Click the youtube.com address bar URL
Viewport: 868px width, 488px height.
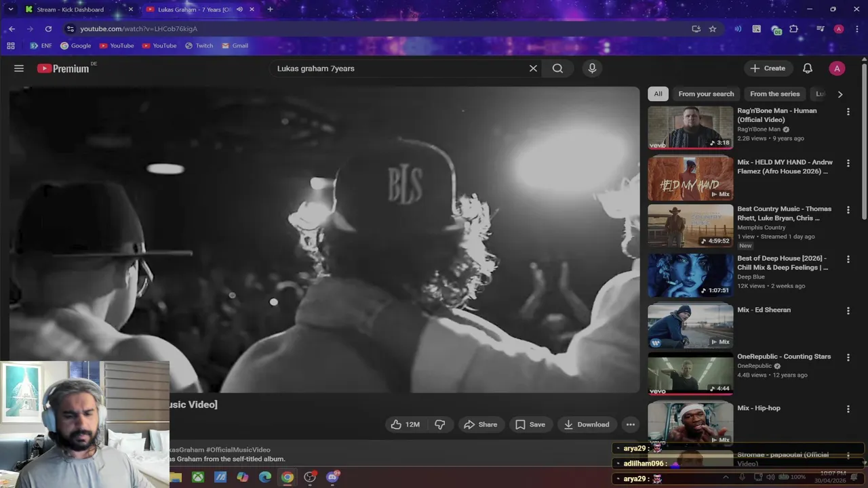pos(138,29)
